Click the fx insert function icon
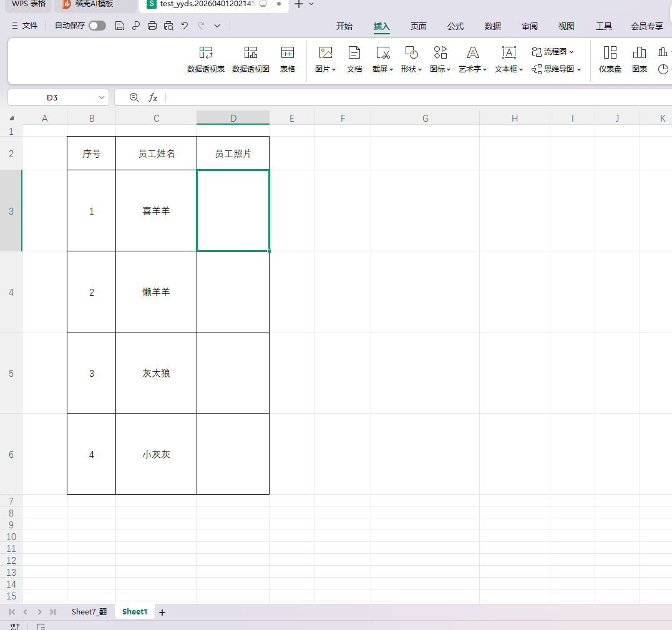Image resolution: width=672 pixels, height=630 pixels. [x=153, y=98]
